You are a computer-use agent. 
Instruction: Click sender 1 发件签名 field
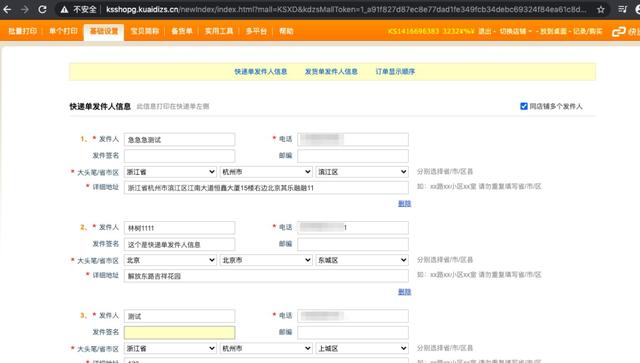(180, 156)
